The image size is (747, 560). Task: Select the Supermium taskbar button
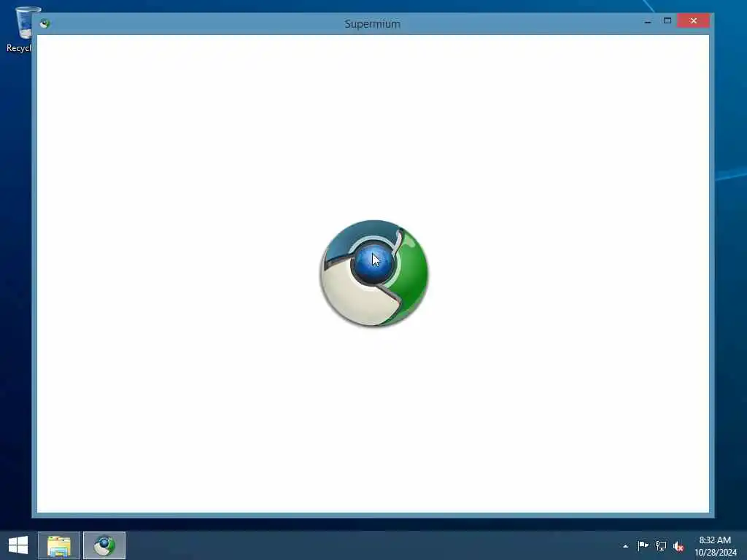pos(104,545)
